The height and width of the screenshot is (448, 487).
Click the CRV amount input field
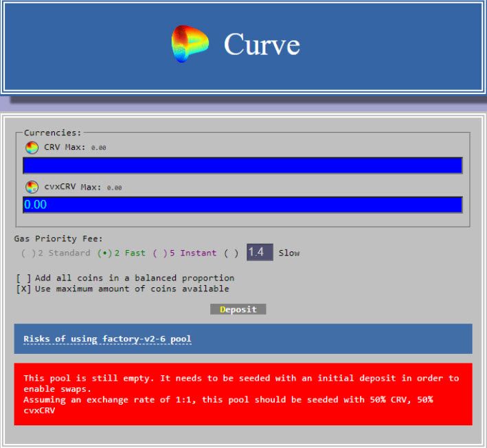(242, 166)
